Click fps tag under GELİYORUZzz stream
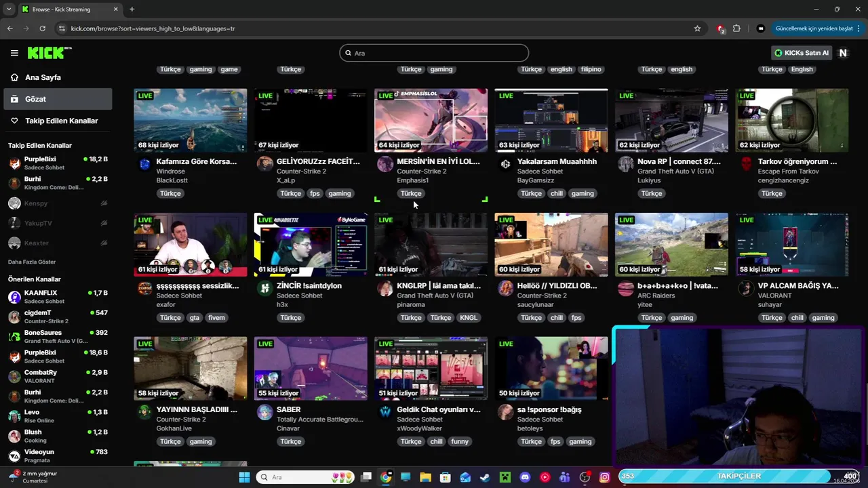868x488 pixels. pos(315,193)
